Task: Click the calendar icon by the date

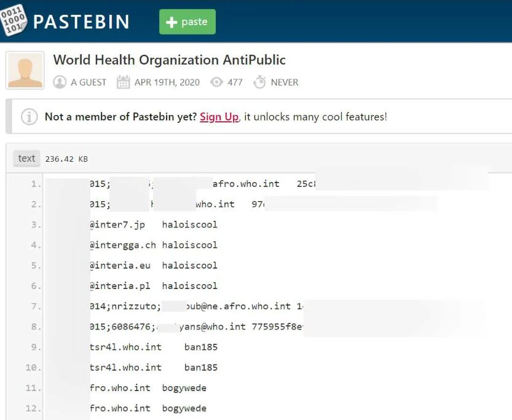Action: pos(123,82)
